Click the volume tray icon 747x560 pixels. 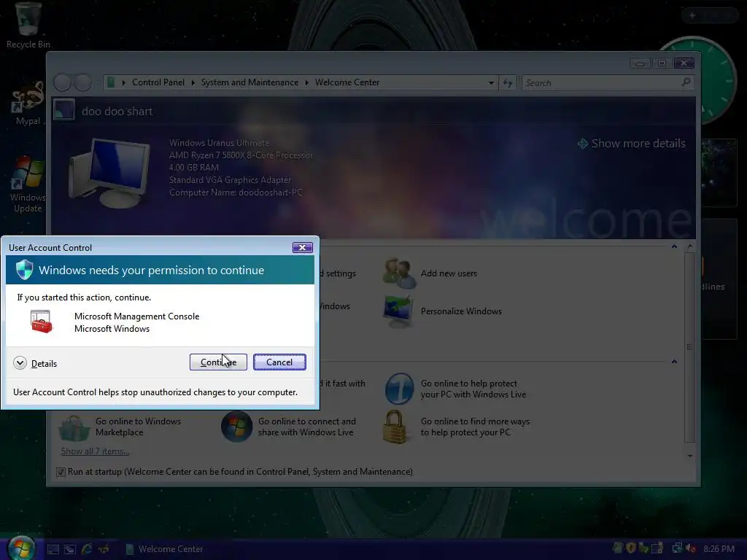(690, 548)
